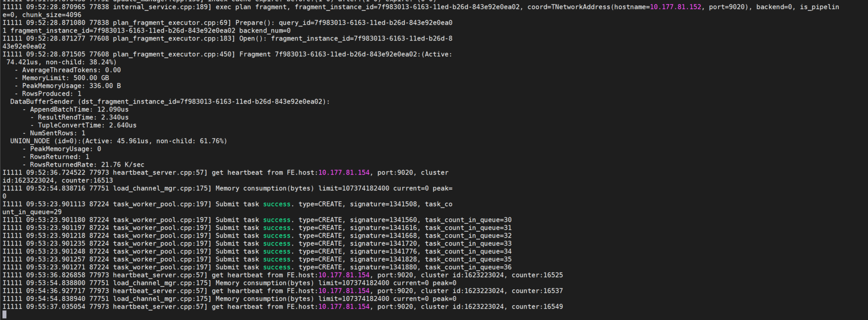Click the TupleConvertTime: 2.640us entry

click(87, 125)
